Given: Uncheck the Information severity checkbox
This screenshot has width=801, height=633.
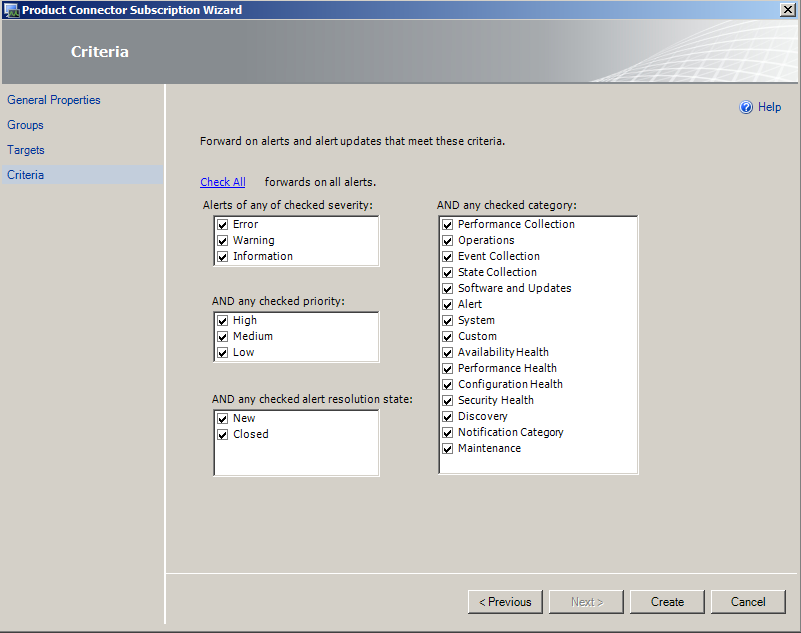Looking at the screenshot, I should (x=223, y=256).
